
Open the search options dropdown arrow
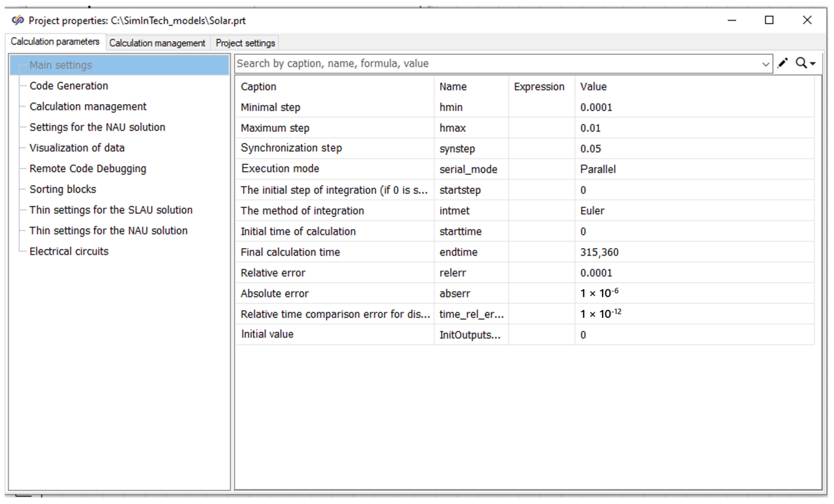(x=813, y=64)
